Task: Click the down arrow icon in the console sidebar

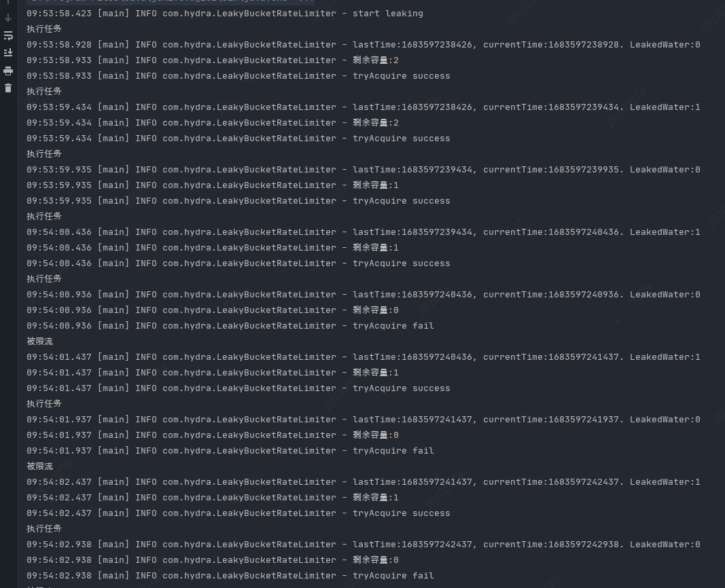Action: pyautogui.click(x=8, y=18)
